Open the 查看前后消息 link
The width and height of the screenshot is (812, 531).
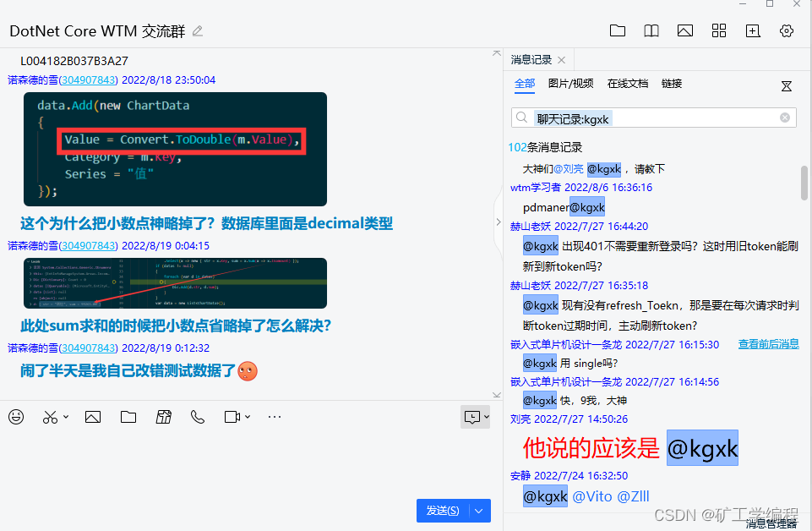(767, 344)
